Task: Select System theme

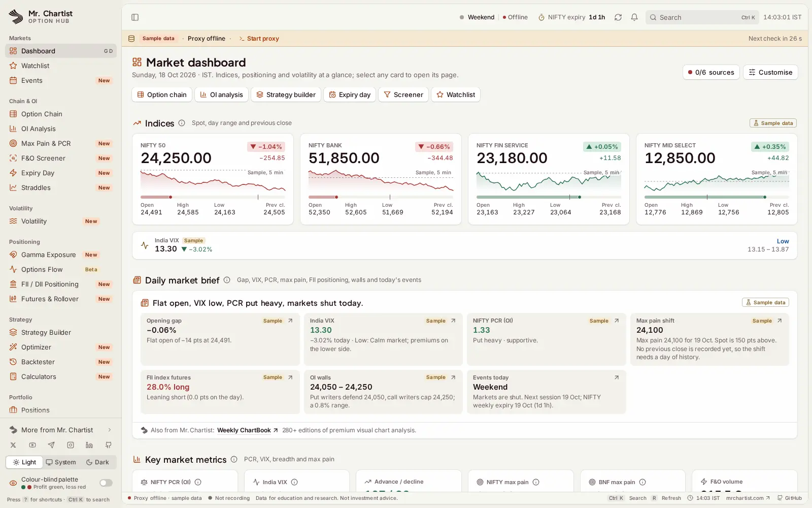Action: (61, 462)
